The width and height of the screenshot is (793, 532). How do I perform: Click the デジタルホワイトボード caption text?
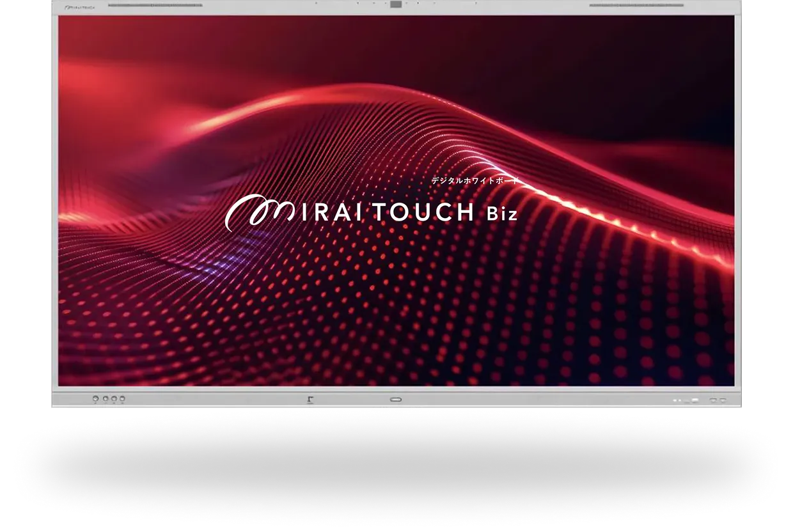[x=476, y=181]
